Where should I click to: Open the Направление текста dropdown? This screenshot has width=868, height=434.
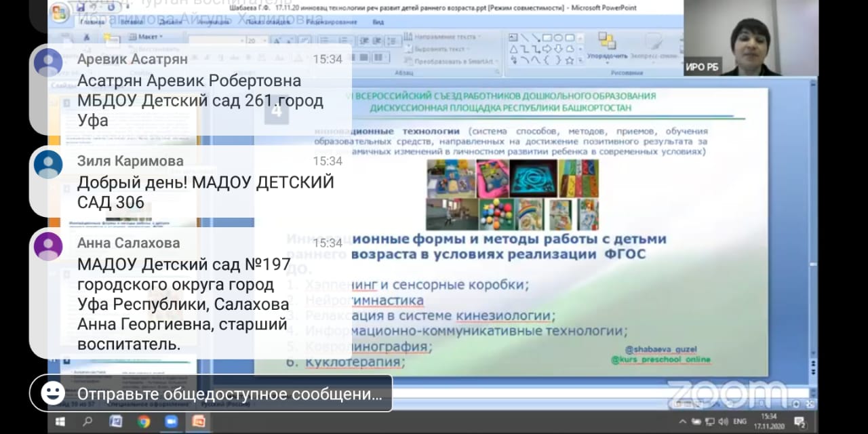(444, 37)
